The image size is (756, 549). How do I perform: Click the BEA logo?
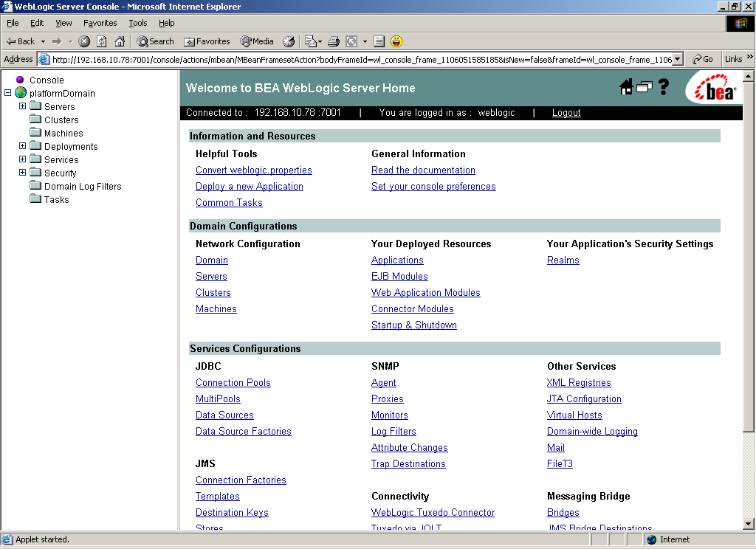pyautogui.click(x=715, y=89)
